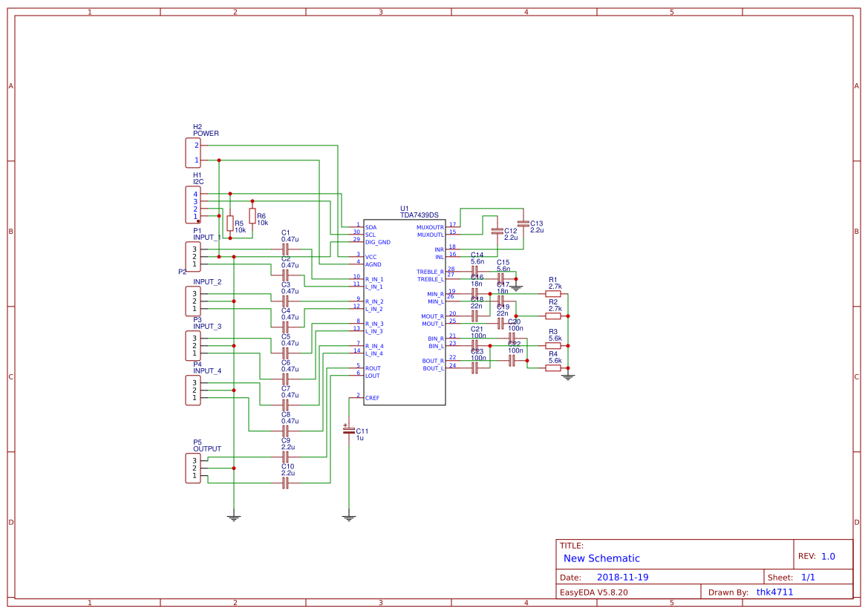The image size is (868, 614).
Task: Pick the R5 10k resistor symbol
Action: [230, 223]
